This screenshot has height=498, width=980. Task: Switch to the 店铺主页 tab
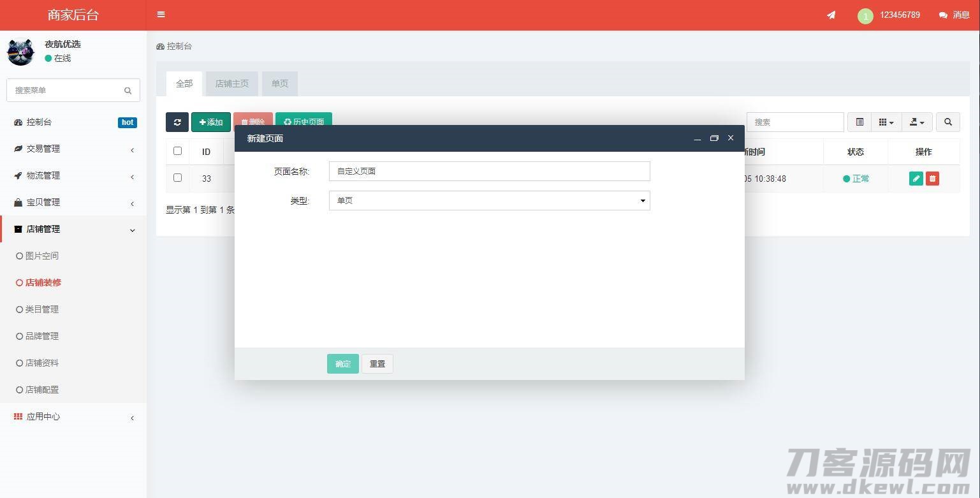click(x=231, y=84)
